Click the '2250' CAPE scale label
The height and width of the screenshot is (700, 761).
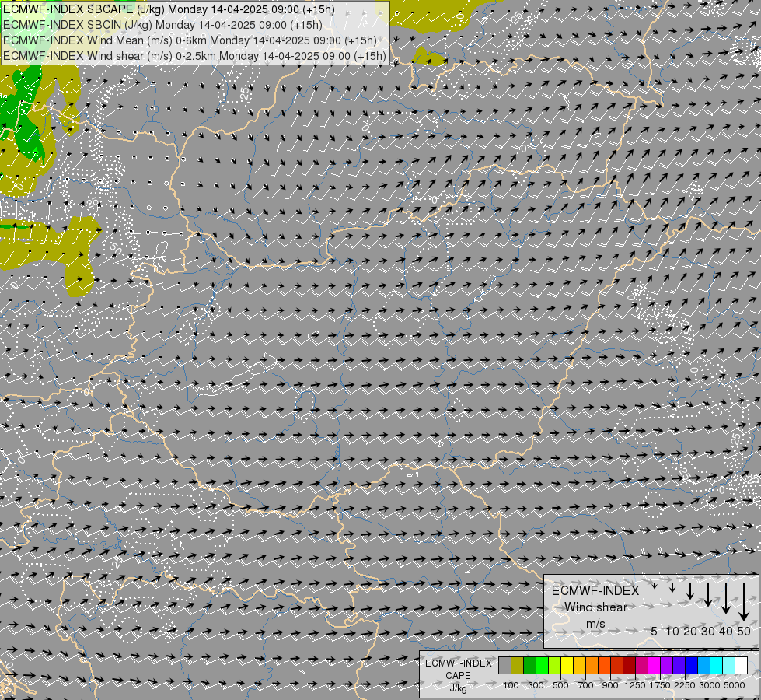[685, 685]
